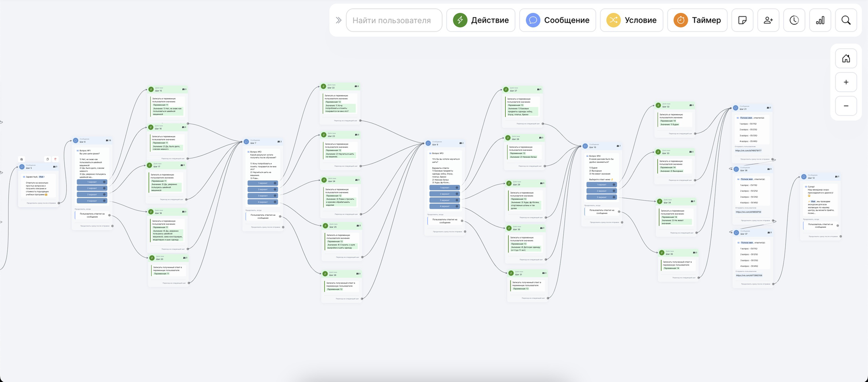This screenshot has height=382, width=868.
Task: Click the Действие button
Action: click(481, 20)
